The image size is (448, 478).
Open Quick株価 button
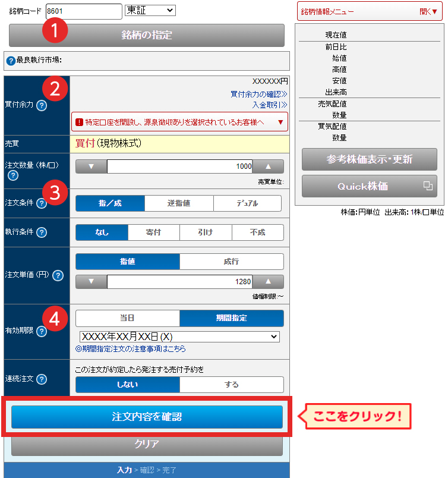click(370, 186)
